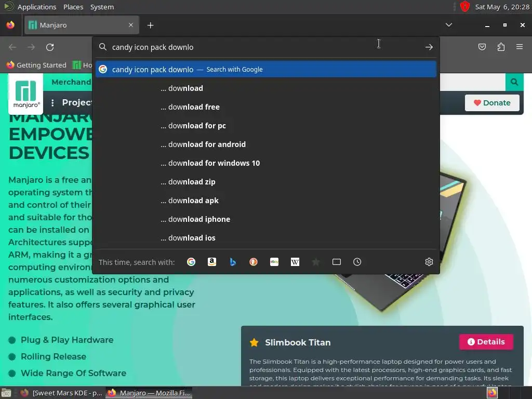
Task: Open new tab with plus button
Action: coord(150,25)
